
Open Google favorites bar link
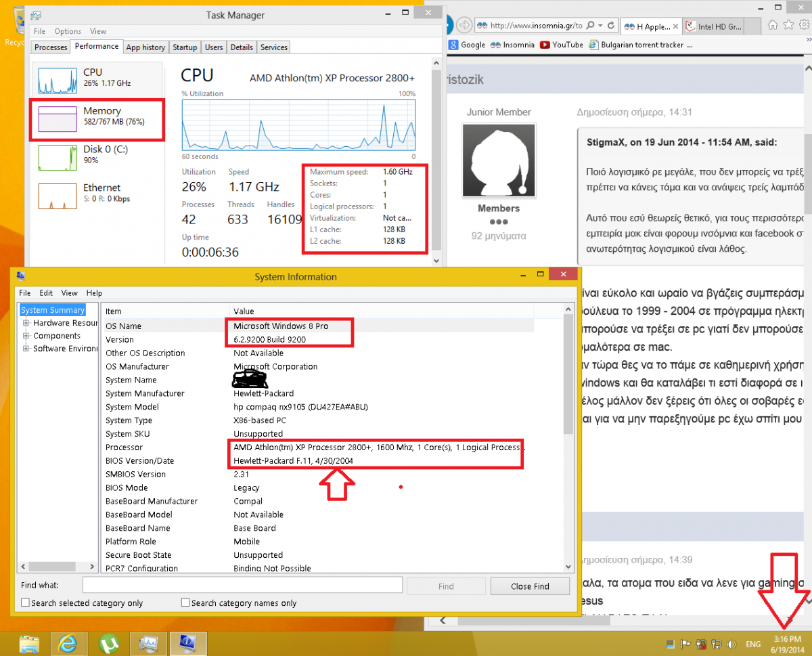[467, 45]
